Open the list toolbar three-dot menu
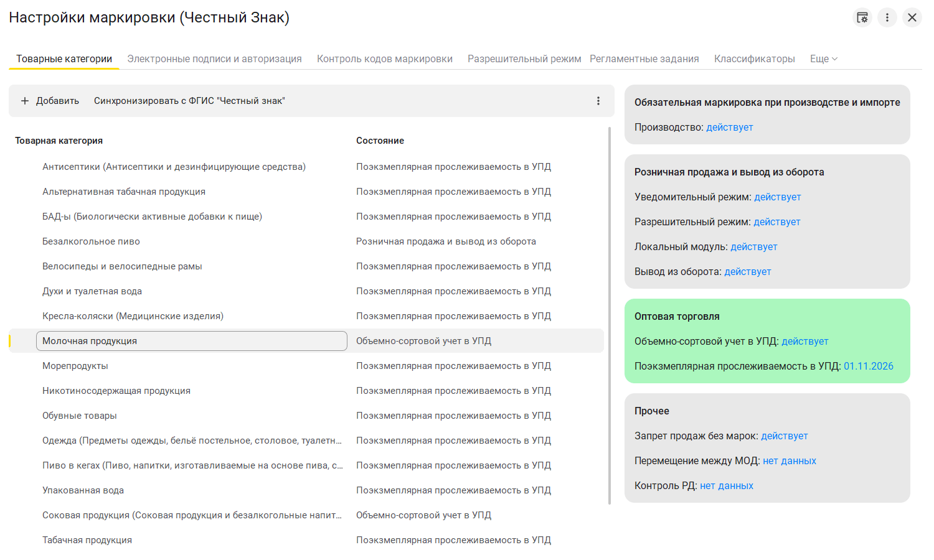Viewport: 934px width, 560px height. tap(598, 101)
